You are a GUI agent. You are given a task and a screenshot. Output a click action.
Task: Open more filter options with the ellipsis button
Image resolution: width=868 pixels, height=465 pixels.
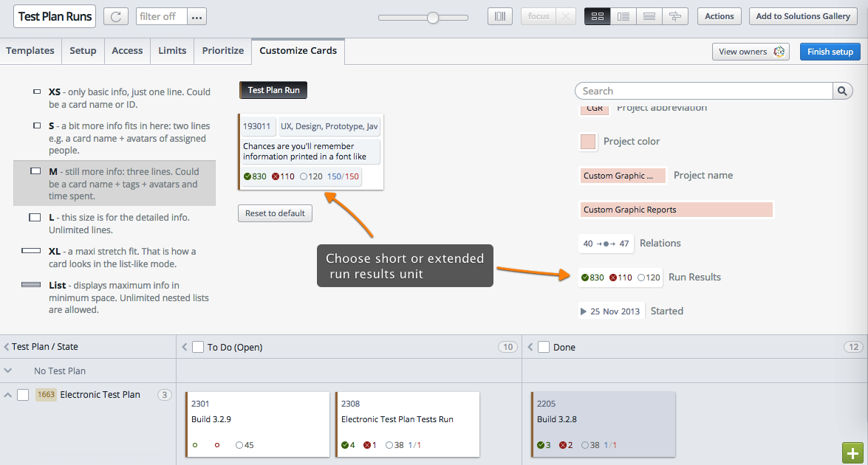tap(196, 15)
